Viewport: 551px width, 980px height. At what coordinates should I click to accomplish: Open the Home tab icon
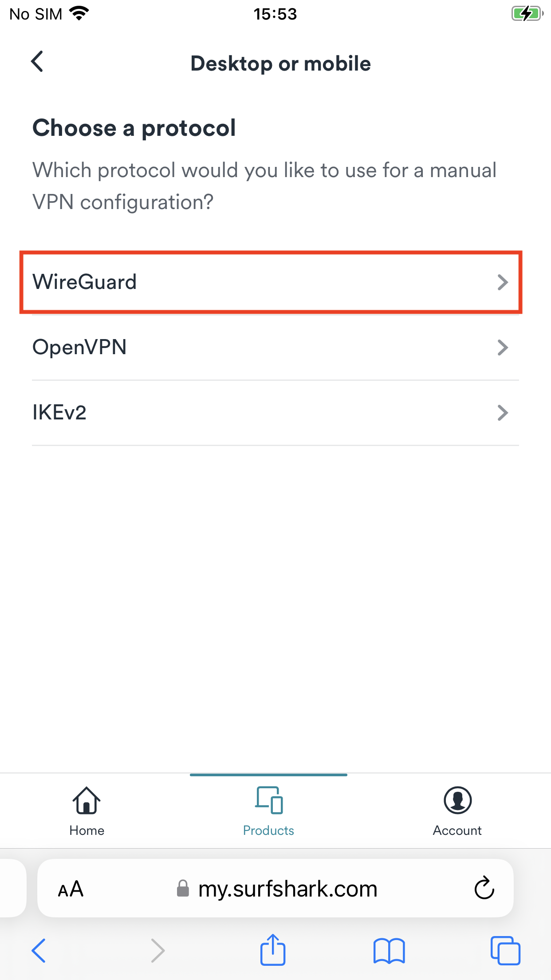coord(87,801)
